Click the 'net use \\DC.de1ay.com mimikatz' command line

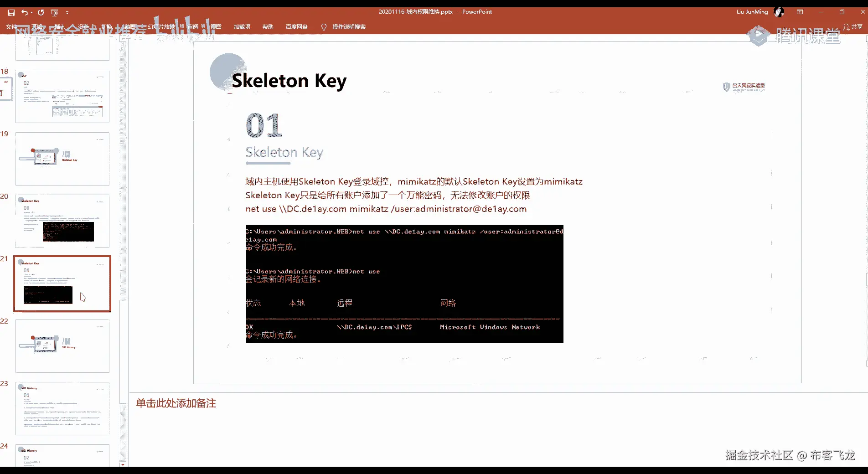pyautogui.click(x=386, y=209)
